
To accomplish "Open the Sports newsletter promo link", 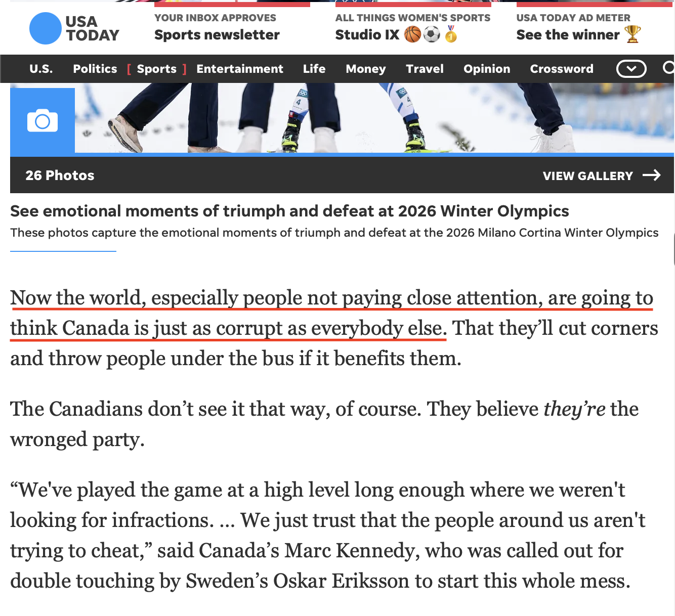I will pos(217,34).
